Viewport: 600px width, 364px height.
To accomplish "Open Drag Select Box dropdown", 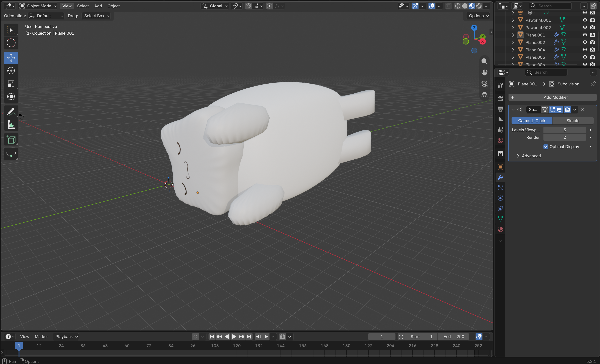I will 96,16.
